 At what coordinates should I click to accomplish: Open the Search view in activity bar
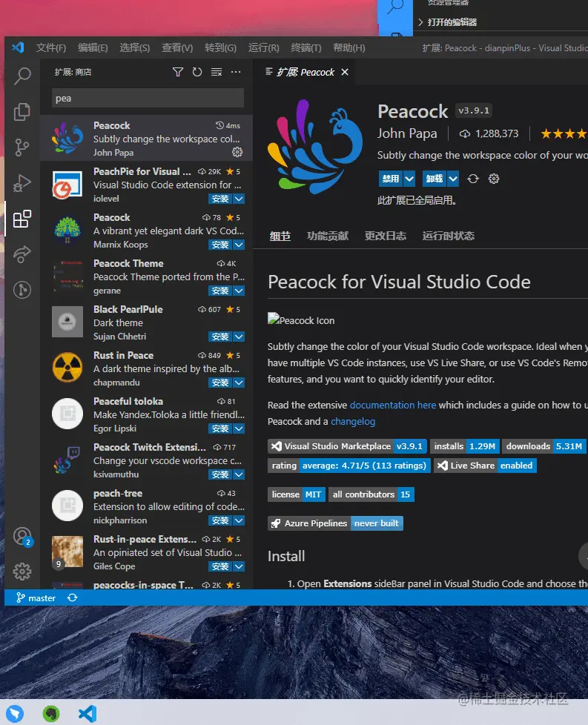22,76
